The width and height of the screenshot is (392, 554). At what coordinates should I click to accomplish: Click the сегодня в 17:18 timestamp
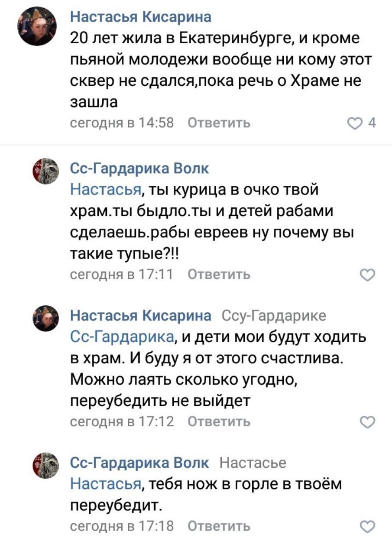[x=122, y=526]
